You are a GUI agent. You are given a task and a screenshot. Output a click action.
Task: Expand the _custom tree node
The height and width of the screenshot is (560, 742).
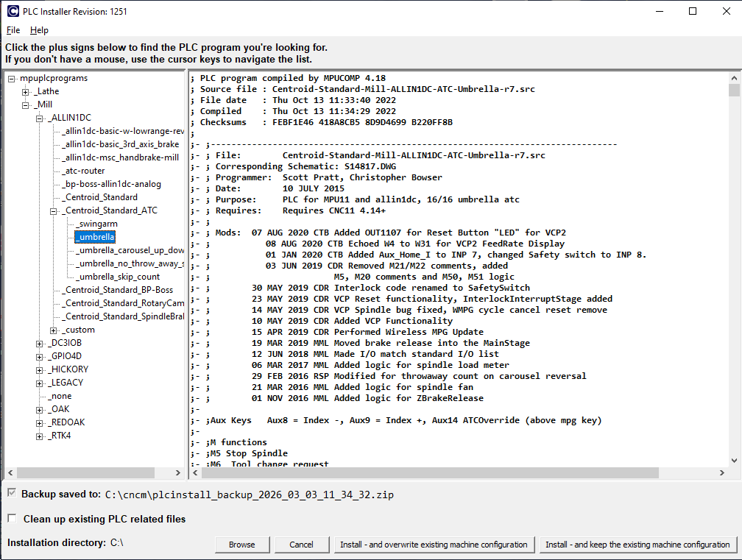[54, 330]
